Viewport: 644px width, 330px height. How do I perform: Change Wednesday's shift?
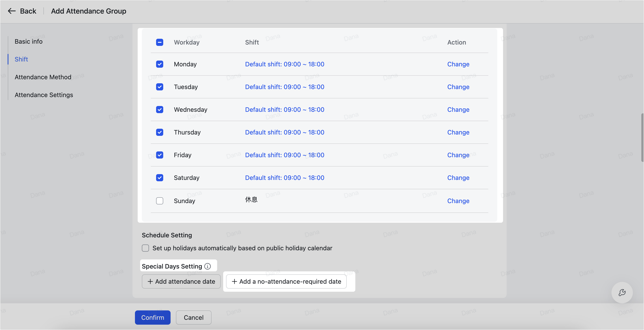(458, 110)
